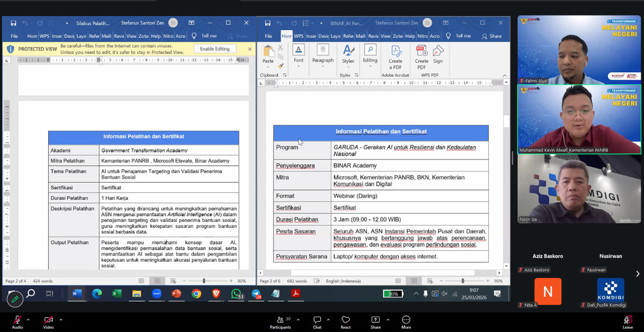Expand the Paste dropdown arrow

(268, 67)
